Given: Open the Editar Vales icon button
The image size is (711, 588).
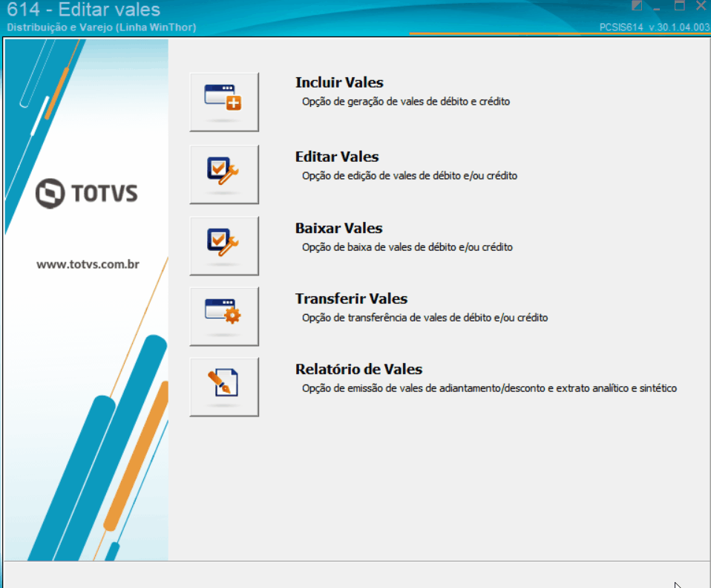Looking at the screenshot, I should pos(224,174).
